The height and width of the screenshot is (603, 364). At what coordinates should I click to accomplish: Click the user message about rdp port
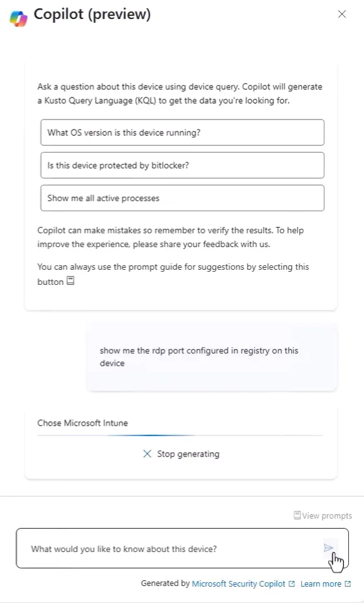click(x=212, y=357)
